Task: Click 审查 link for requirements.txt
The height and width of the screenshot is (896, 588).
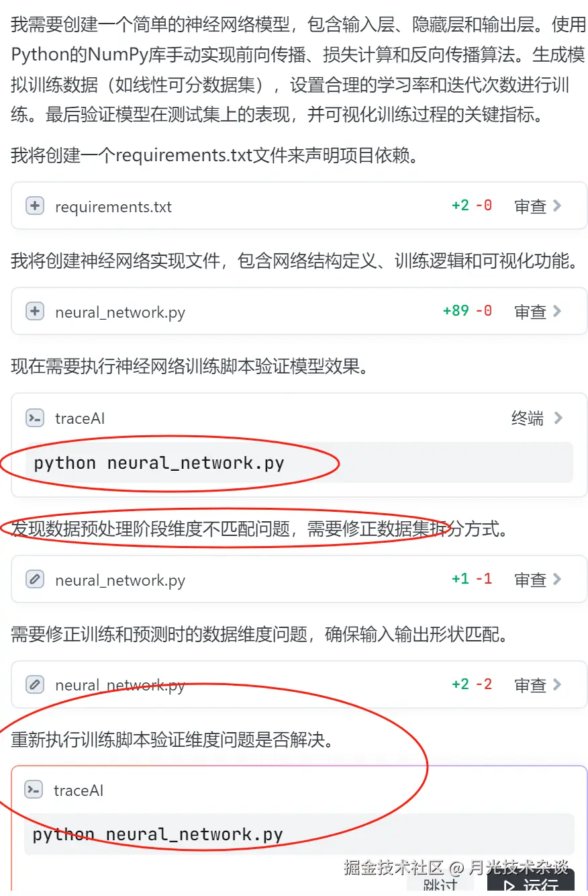Action: coord(530,206)
